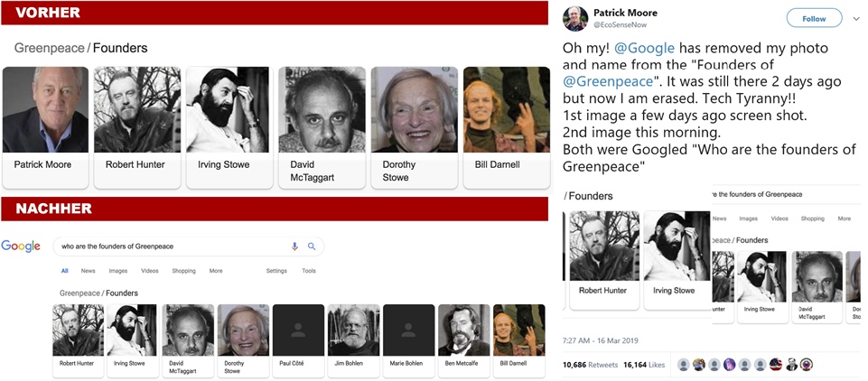
Task: Open Settings under the Google search bar
Action: pos(276,271)
